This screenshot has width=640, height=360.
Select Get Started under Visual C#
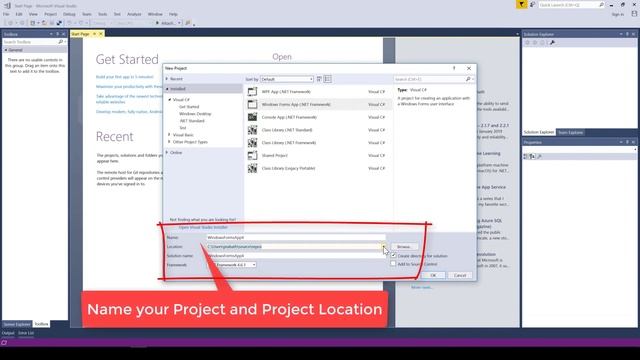(x=189, y=107)
